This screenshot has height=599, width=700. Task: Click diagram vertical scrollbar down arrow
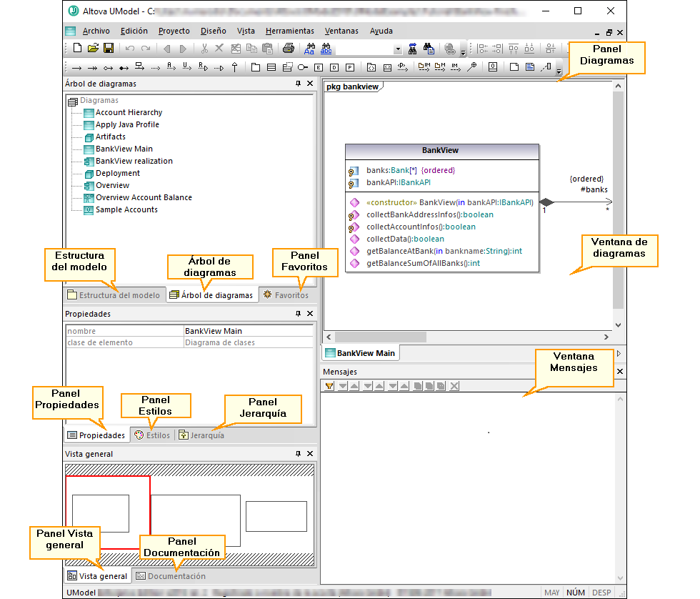[619, 325]
